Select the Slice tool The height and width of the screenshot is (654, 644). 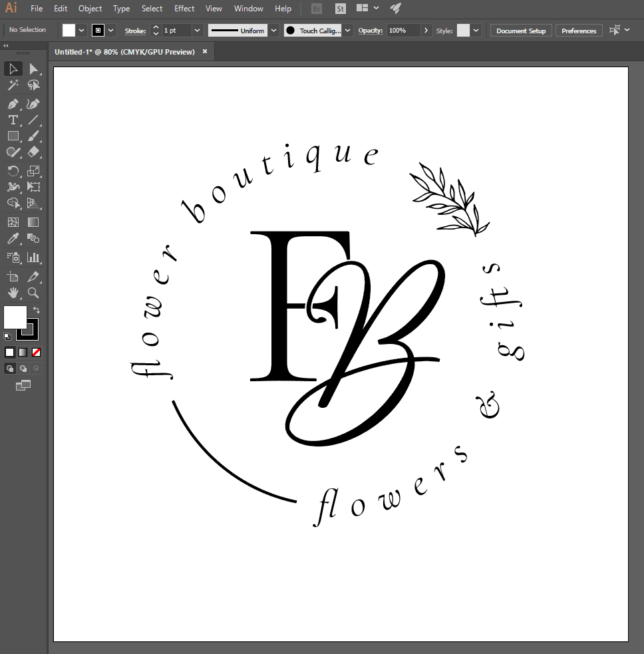click(33, 277)
